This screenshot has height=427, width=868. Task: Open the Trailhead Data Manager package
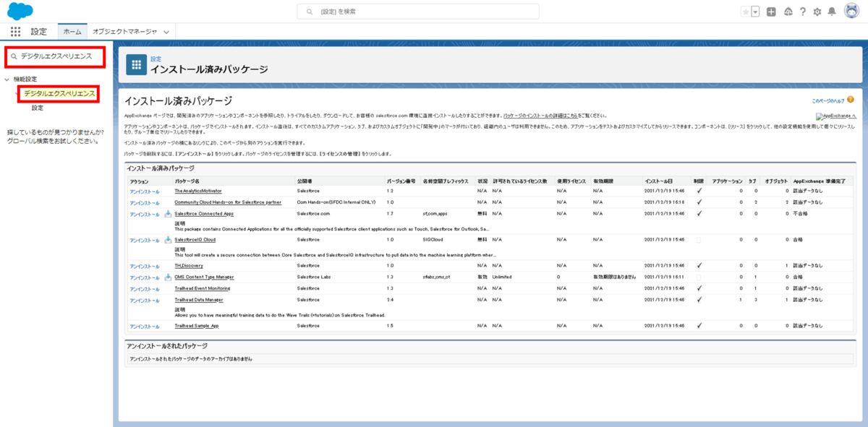[x=199, y=300]
